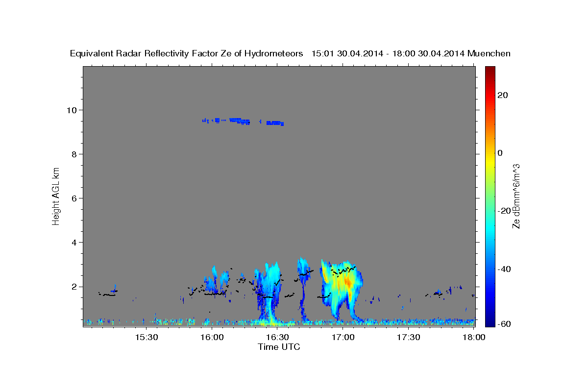Click the dark red top of the colorbar

pyautogui.click(x=490, y=70)
